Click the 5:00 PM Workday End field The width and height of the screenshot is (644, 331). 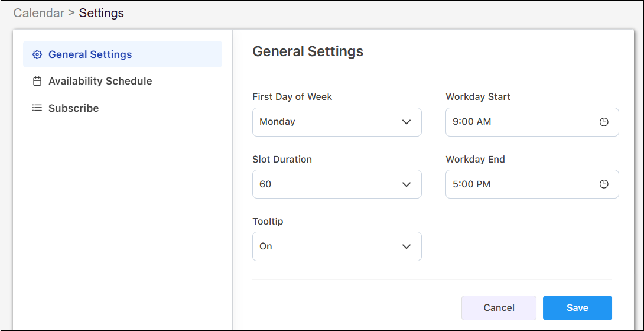point(532,184)
